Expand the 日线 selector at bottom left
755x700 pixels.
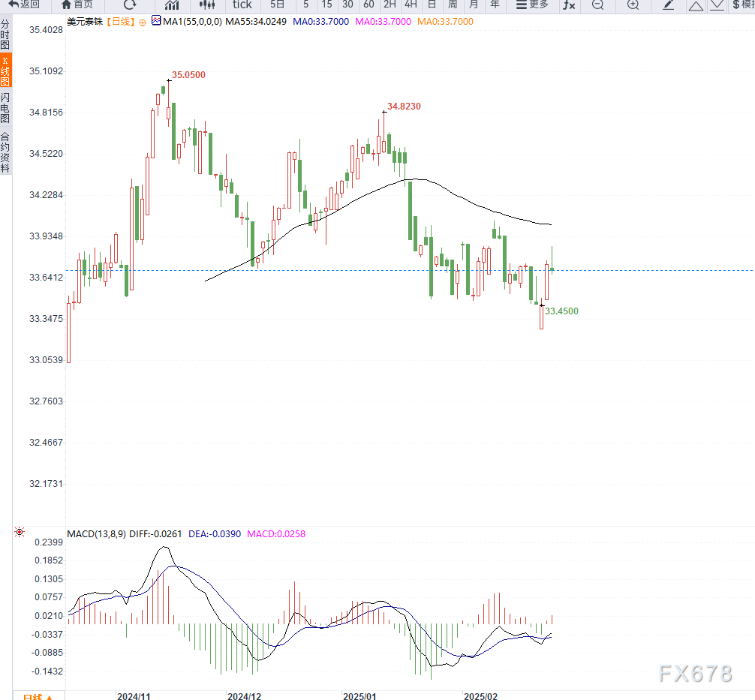pyautogui.click(x=38, y=695)
